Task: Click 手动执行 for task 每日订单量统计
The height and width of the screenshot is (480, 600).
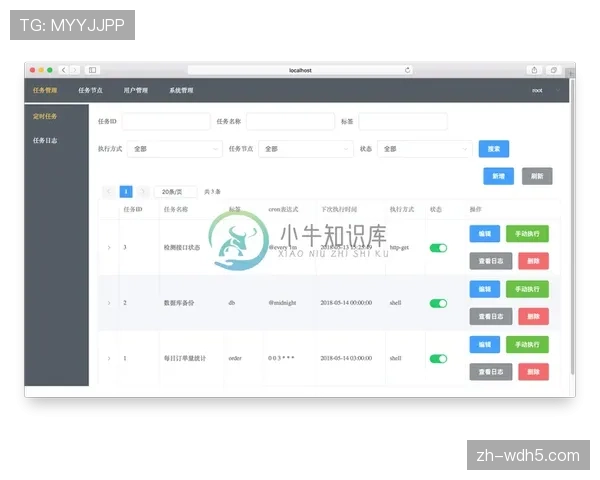Action: tap(527, 344)
